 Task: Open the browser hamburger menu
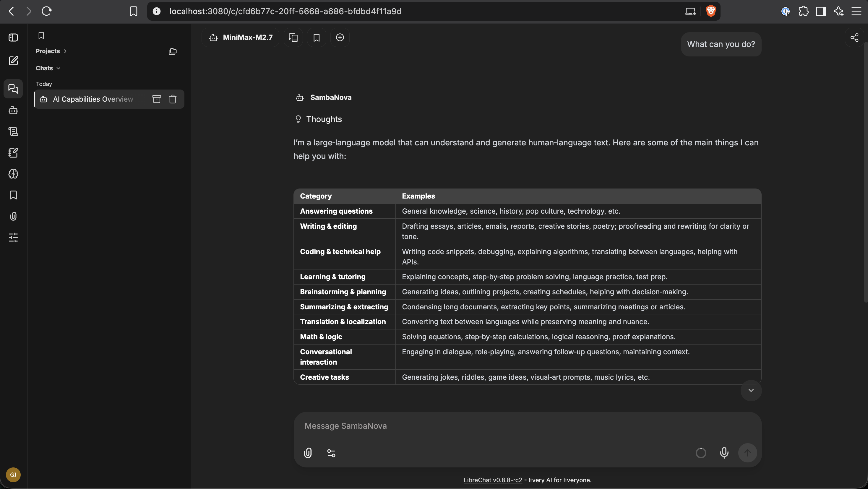[x=856, y=11]
